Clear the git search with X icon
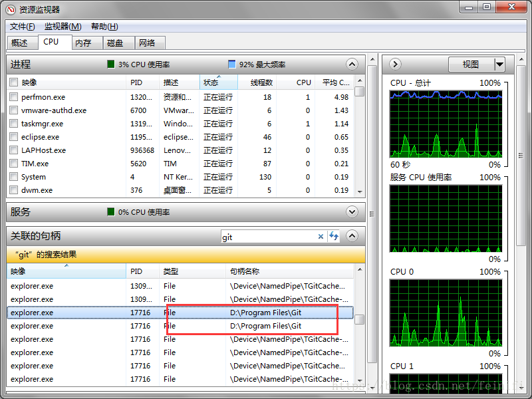This screenshot has width=532, height=399. point(321,236)
